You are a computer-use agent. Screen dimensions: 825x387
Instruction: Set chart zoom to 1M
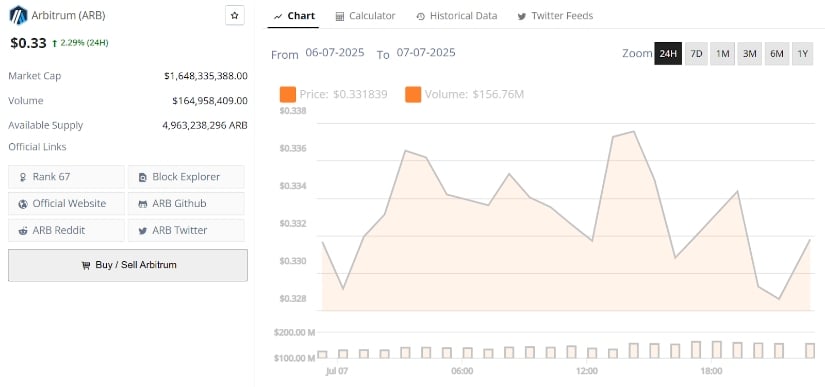point(722,54)
